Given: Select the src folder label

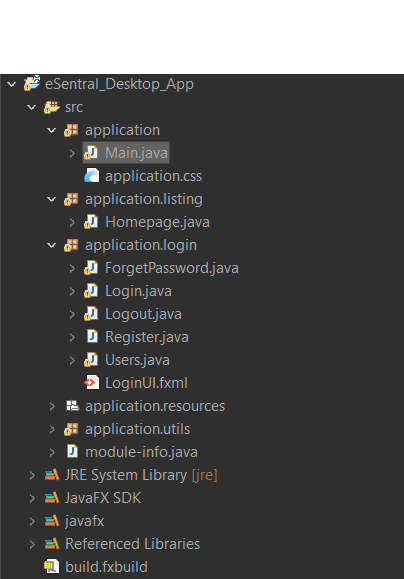Looking at the screenshot, I should pos(74,107).
